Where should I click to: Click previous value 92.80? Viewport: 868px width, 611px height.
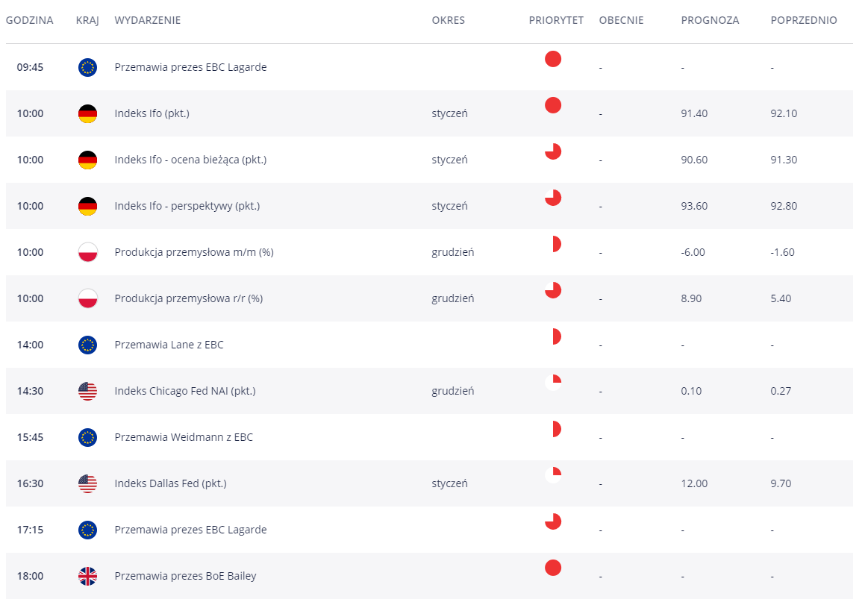tap(784, 206)
